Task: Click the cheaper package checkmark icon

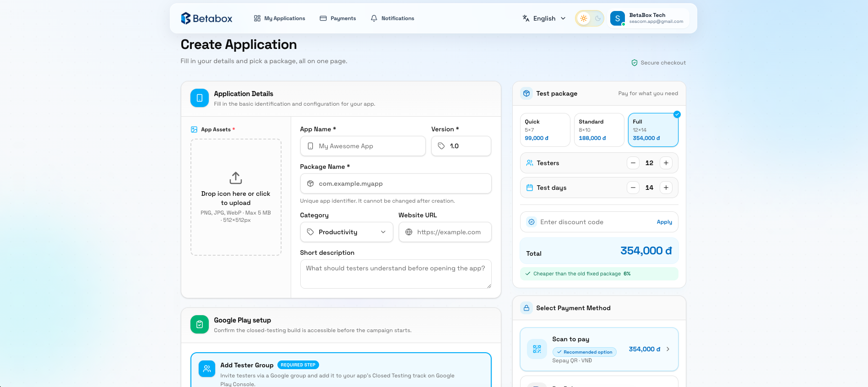Action: click(x=528, y=274)
